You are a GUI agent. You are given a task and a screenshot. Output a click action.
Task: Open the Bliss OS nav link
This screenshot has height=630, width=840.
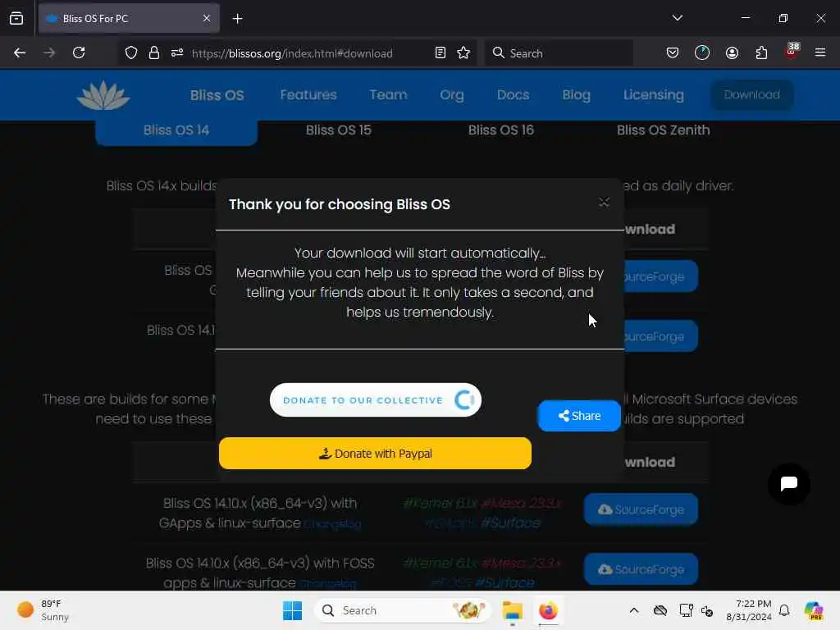[217, 95]
